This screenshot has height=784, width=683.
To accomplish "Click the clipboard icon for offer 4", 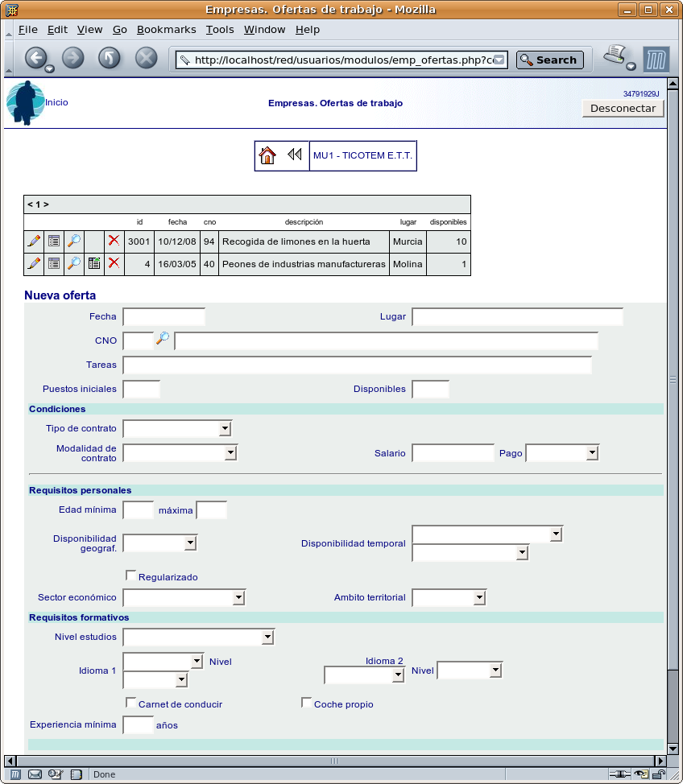I will [x=94, y=263].
